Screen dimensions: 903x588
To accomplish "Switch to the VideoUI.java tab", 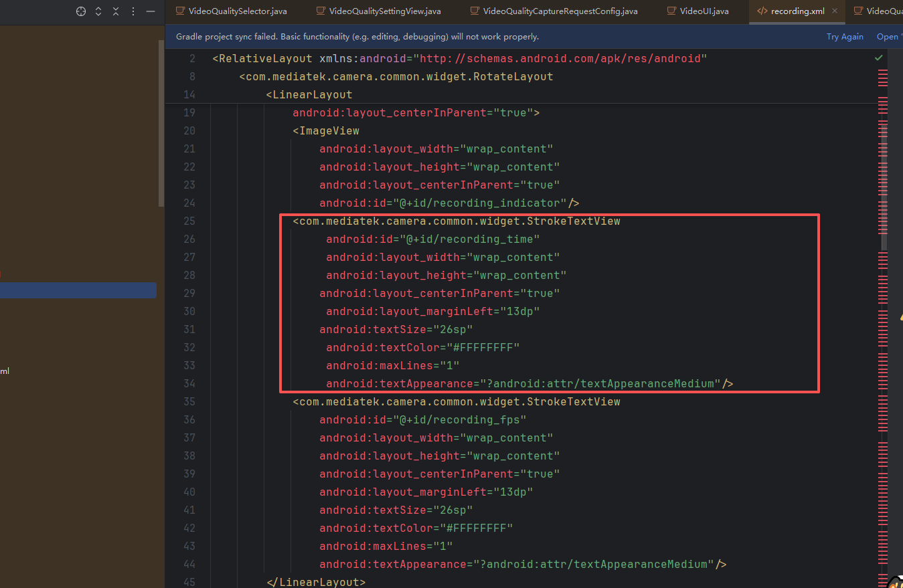I will (698, 11).
